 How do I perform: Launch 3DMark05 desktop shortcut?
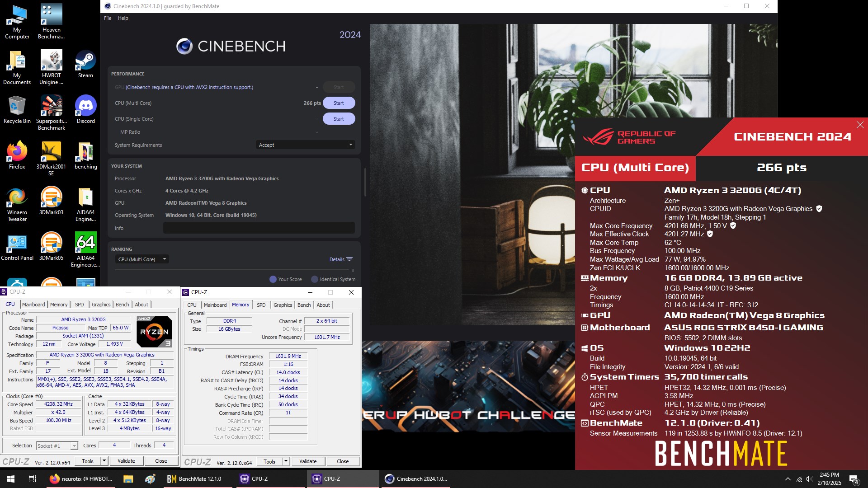pyautogui.click(x=51, y=247)
